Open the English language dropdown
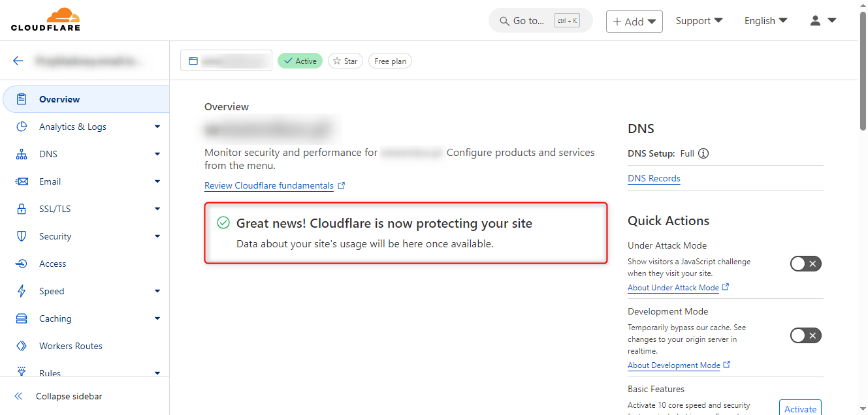Viewport: 868px width, 415px height. click(766, 21)
